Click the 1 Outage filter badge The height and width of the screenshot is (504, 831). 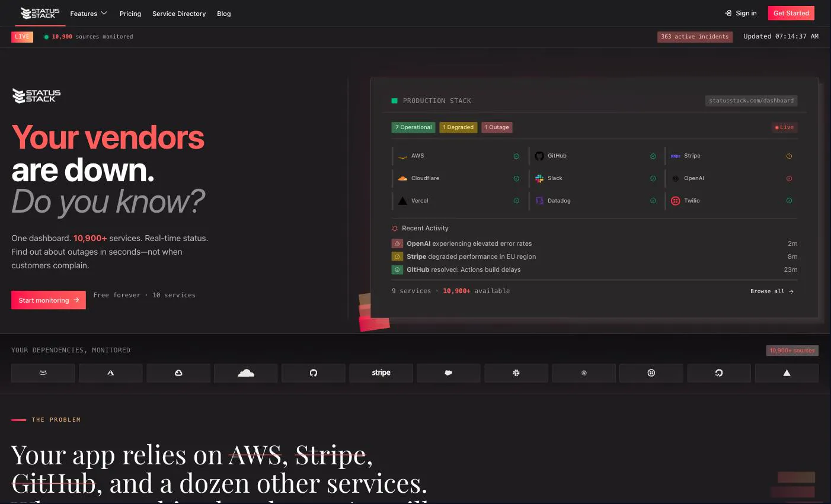coord(497,127)
